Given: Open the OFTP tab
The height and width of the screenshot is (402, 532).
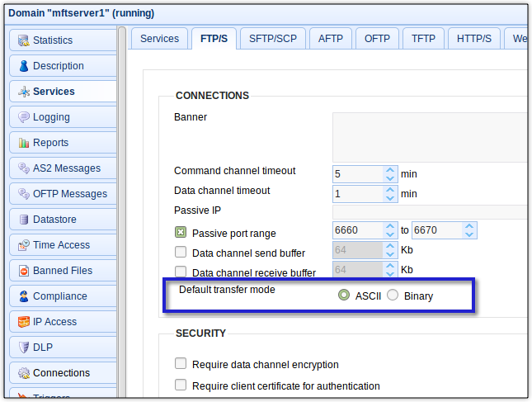Looking at the screenshot, I should pos(377,39).
